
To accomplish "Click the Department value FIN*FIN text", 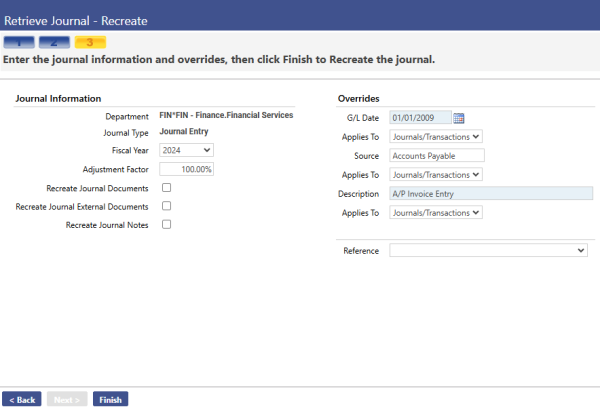I will pyautogui.click(x=226, y=115).
